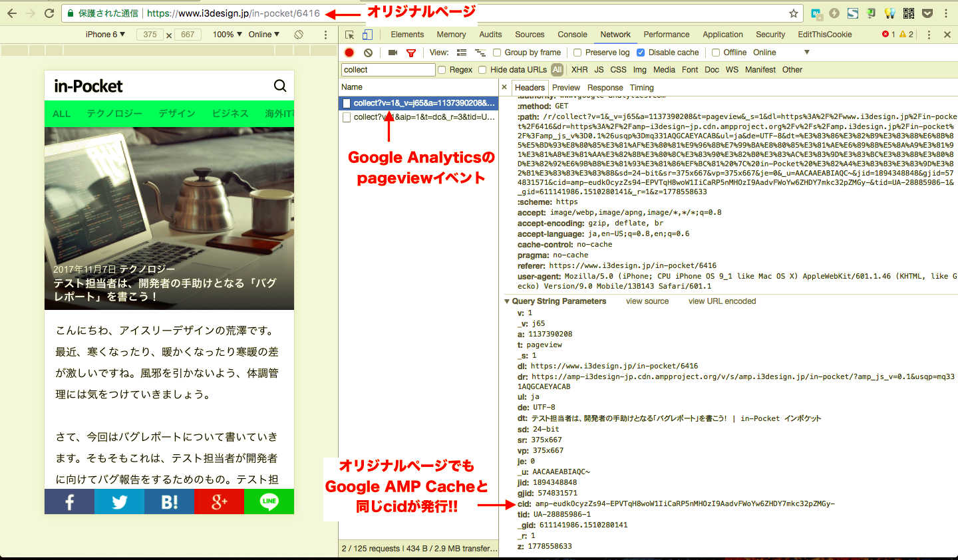Image resolution: width=958 pixels, height=560 pixels.
Task: Clear the network log
Action: (368, 53)
